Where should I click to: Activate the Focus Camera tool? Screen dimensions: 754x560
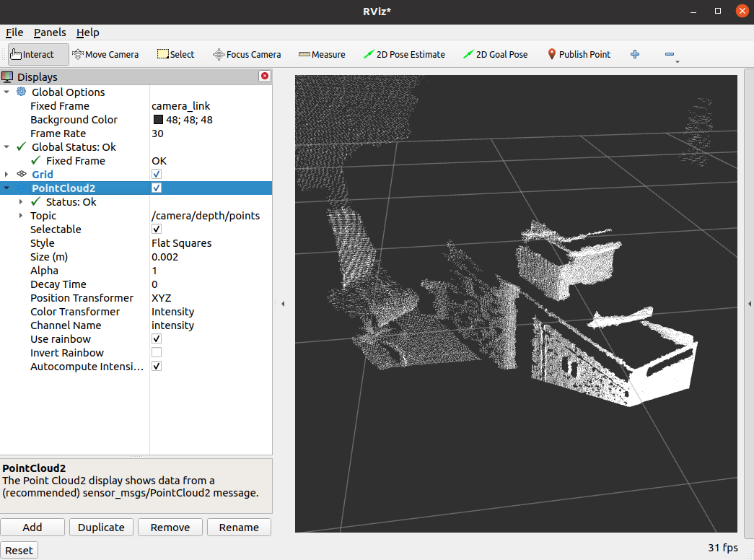(x=247, y=54)
